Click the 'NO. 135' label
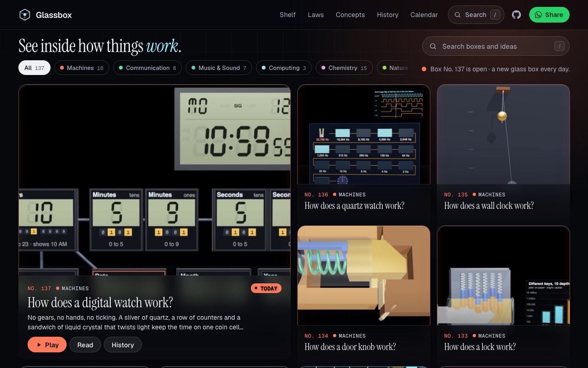The height and width of the screenshot is (368, 588). [x=456, y=195]
